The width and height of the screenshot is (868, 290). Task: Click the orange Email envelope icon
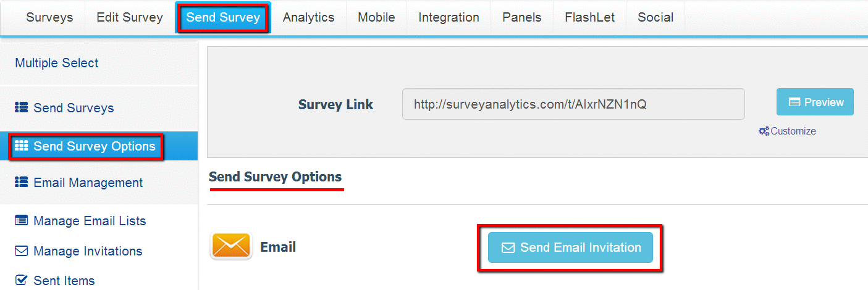coord(231,246)
